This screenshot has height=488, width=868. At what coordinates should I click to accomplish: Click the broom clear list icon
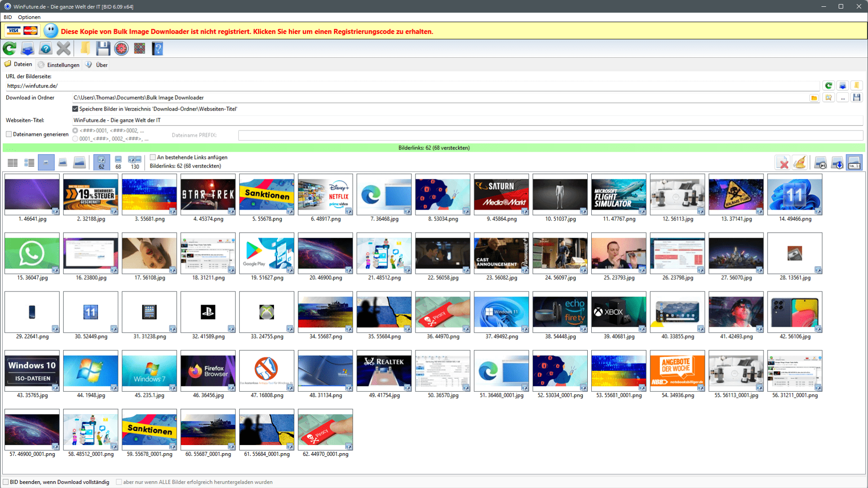(x=800, y=163)
